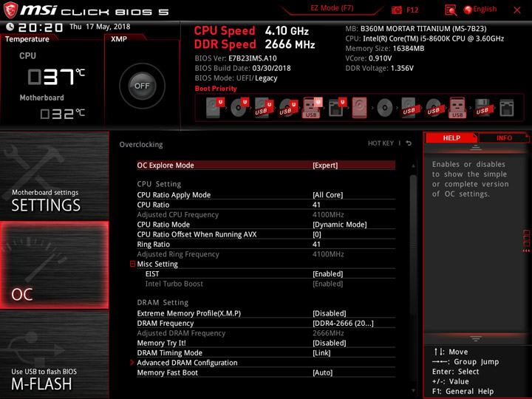Open the search magnifier icon in the top bar

tap(451, 10)
